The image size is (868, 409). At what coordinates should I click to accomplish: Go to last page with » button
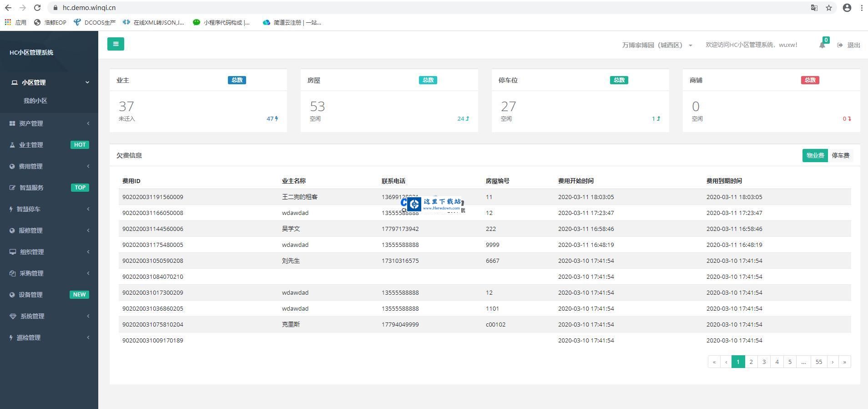tap(845, 362)
